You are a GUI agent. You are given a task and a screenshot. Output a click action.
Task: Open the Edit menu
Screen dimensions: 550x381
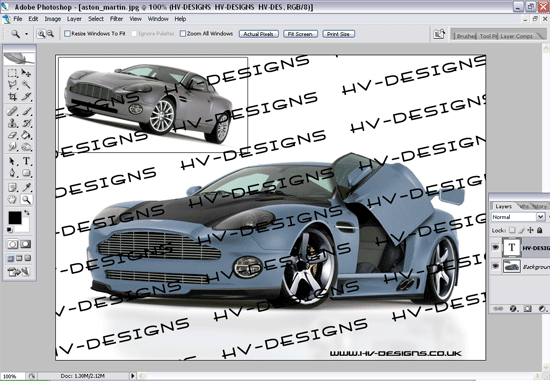point(33,19)
